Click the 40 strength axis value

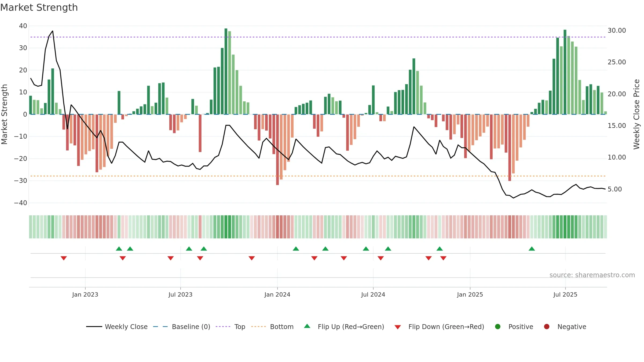23,26
